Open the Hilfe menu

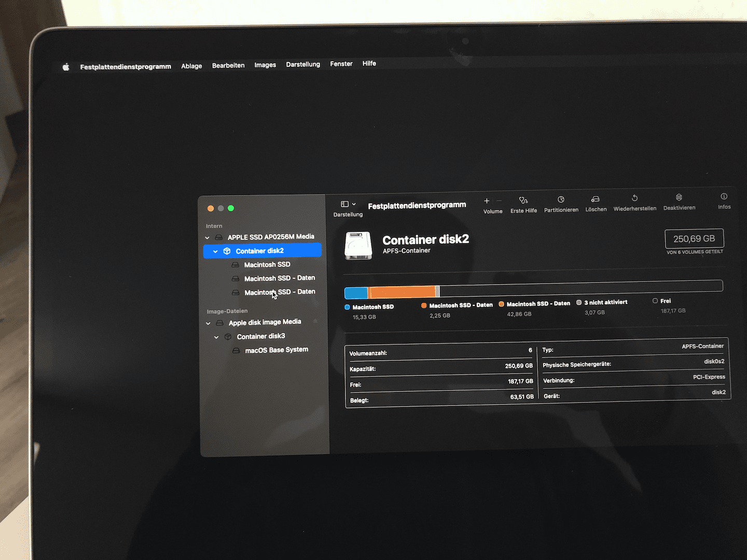(x=369, y=63)
